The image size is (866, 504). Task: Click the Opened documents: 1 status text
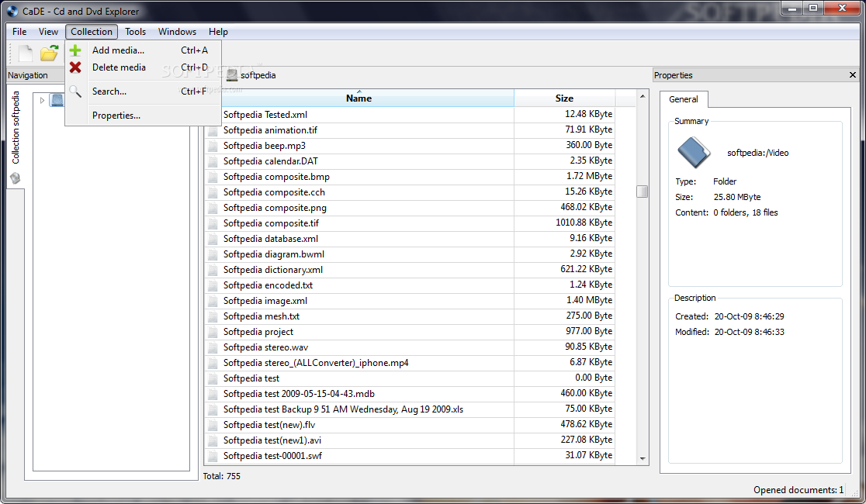pos(798,489)
